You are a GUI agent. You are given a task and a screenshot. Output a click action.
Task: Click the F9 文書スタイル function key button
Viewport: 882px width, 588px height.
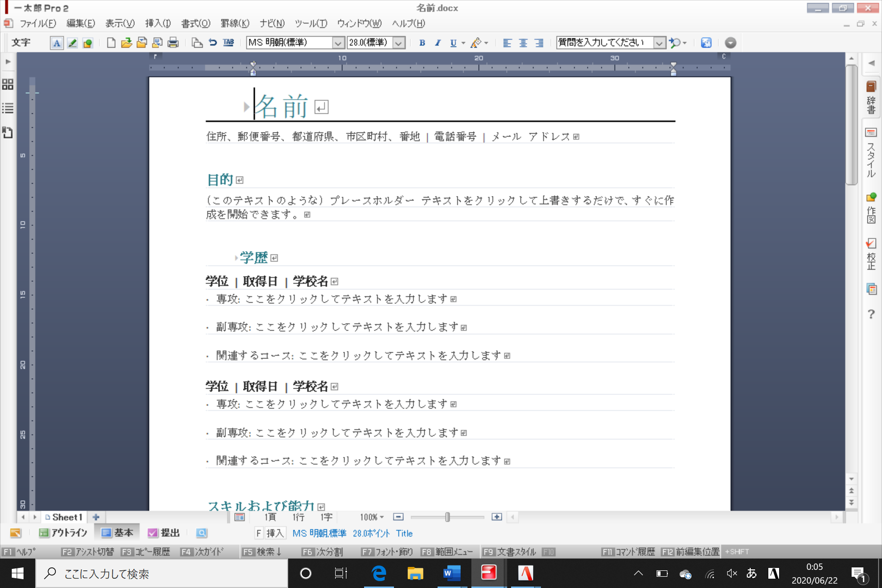[509, 552]
